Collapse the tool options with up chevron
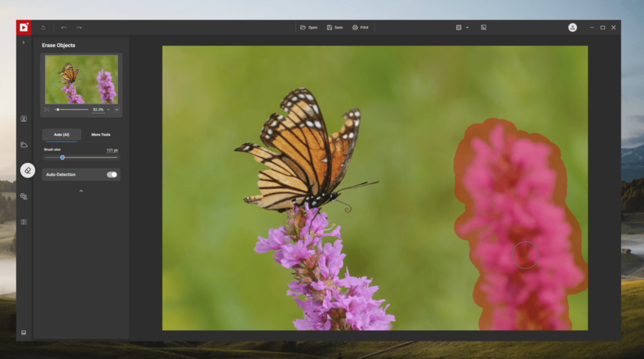 [x=81, y=191]
